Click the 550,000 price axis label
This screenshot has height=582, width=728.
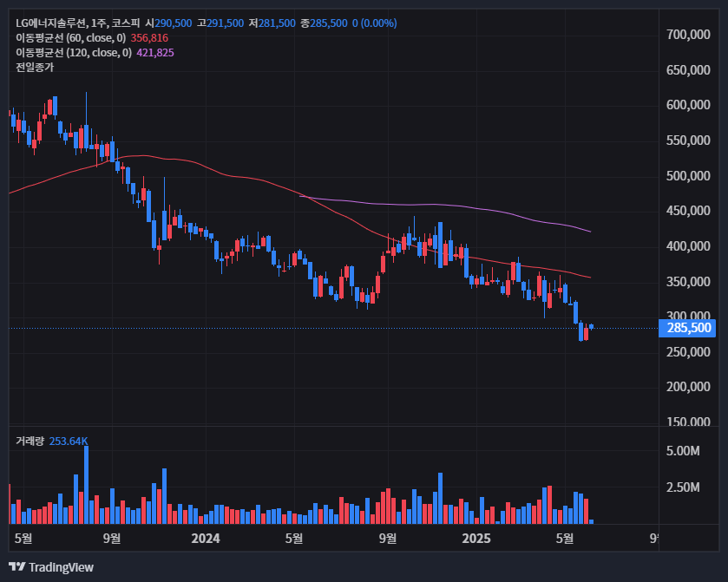[688, 141]
